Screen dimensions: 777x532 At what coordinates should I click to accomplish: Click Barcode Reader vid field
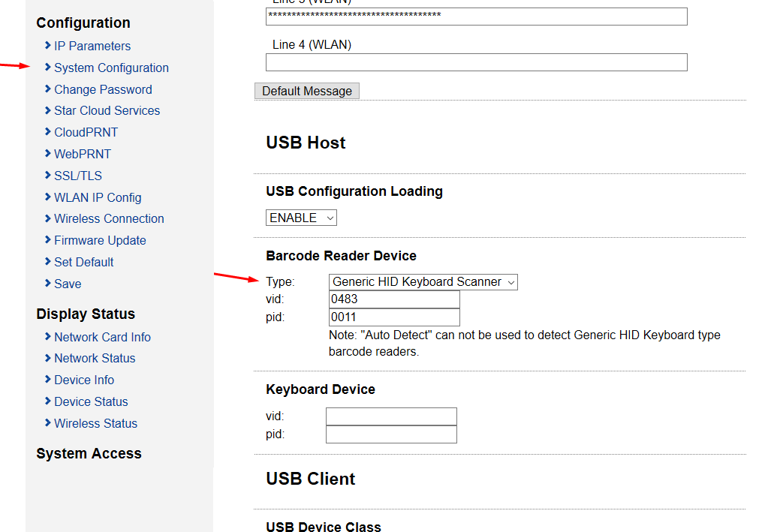point(394,299)
